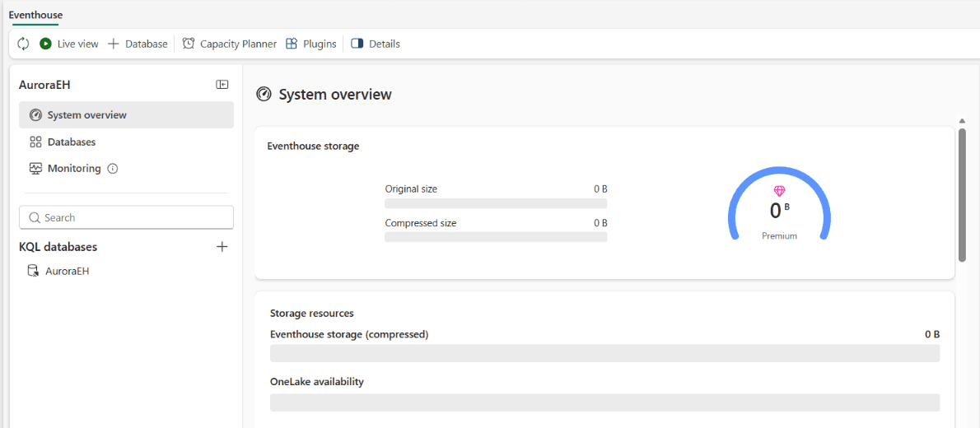Click into the Search field
980x428 pixels.
[126, 217]
